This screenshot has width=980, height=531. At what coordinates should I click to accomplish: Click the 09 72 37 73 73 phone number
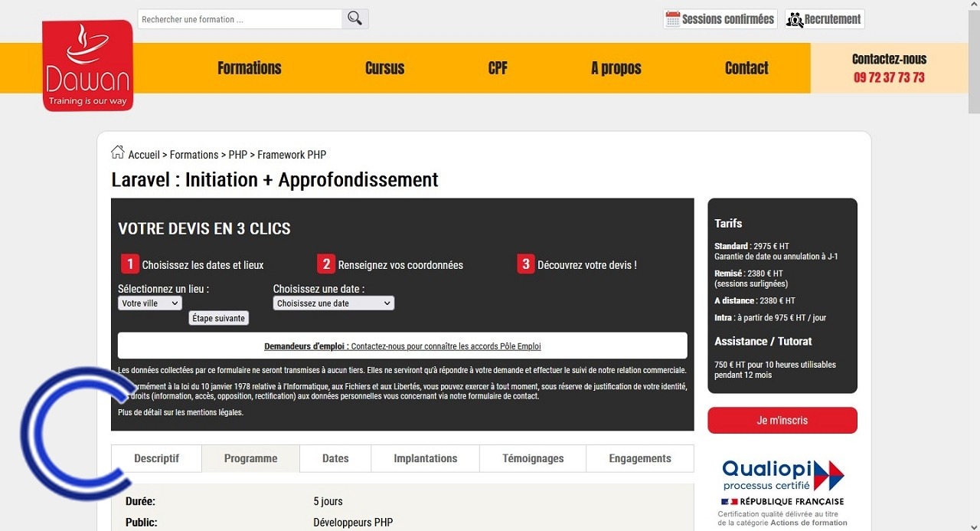(x=889, y=77)
